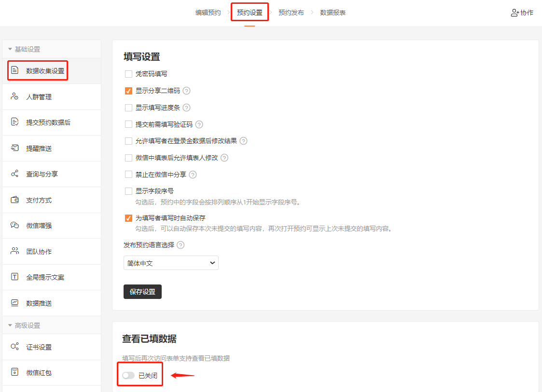Check the 禁止在微信中分享 checkbox
Viewport: 542px width, 392px height.
click(x=128, y=175)
